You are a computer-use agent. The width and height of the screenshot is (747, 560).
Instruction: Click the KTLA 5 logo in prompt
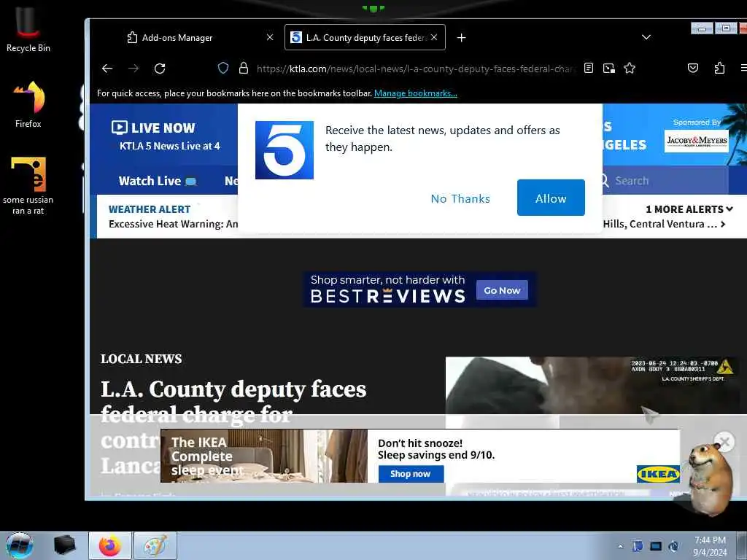coord(285,150)
